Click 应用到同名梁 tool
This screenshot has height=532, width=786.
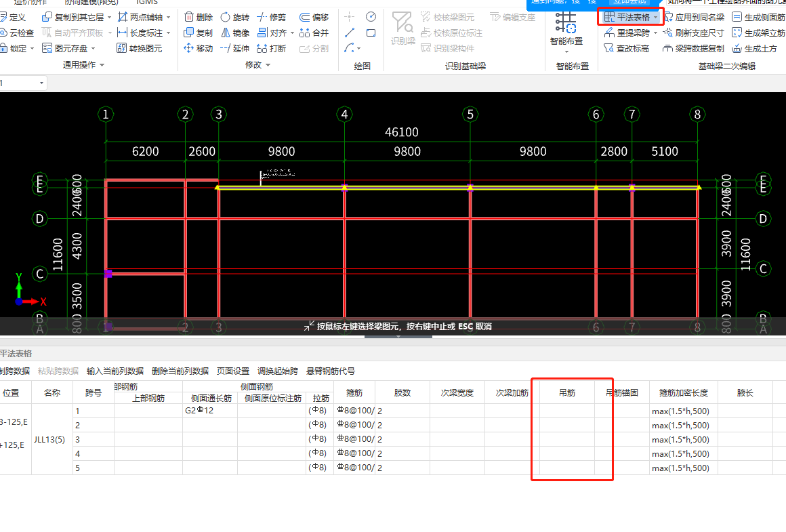click(695, 17)
